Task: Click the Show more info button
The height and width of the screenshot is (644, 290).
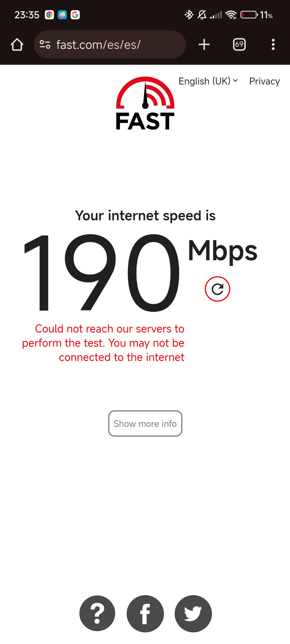Action: coord(145,423)
